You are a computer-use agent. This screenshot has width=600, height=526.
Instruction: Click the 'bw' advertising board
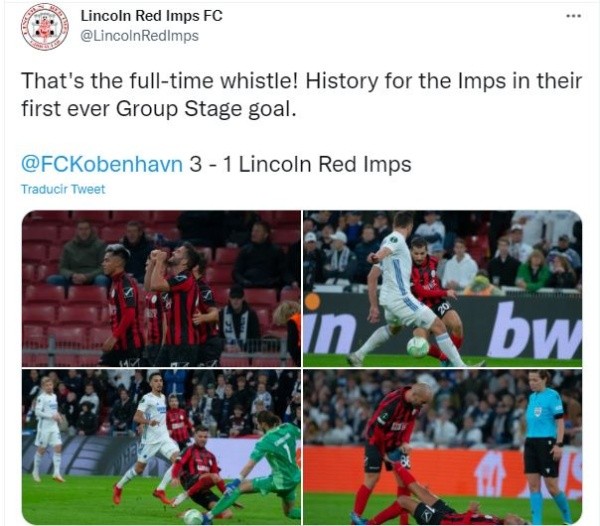pyautogui.click(x=534, y=330)
